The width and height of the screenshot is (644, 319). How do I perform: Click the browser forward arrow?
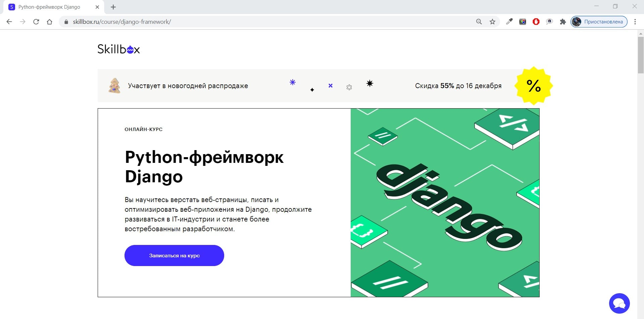click(22, 22)
